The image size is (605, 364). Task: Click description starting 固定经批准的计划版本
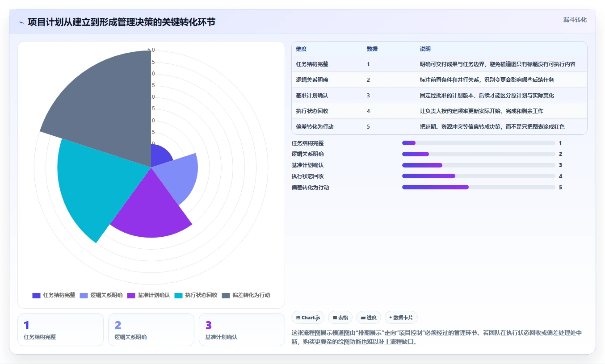[487, 96]
